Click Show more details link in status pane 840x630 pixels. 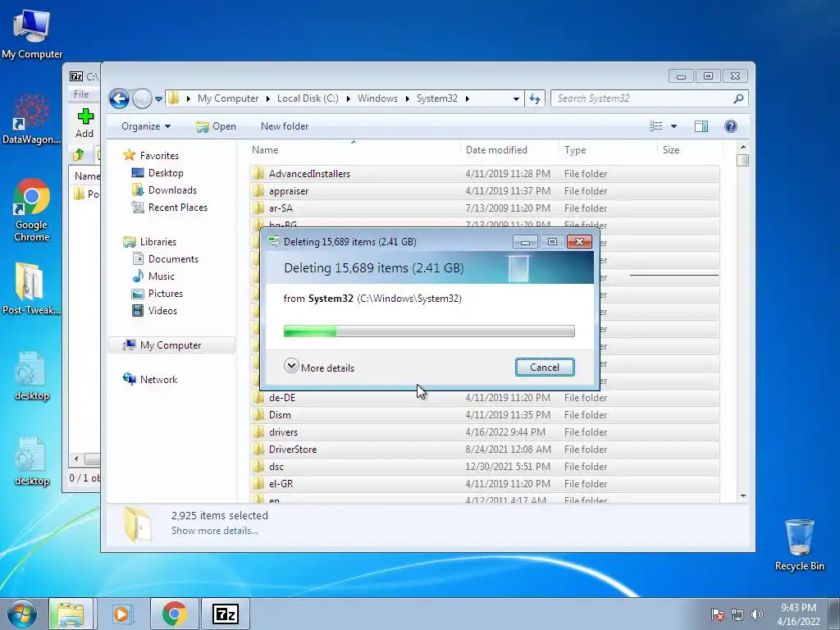(x=215, y=531)
